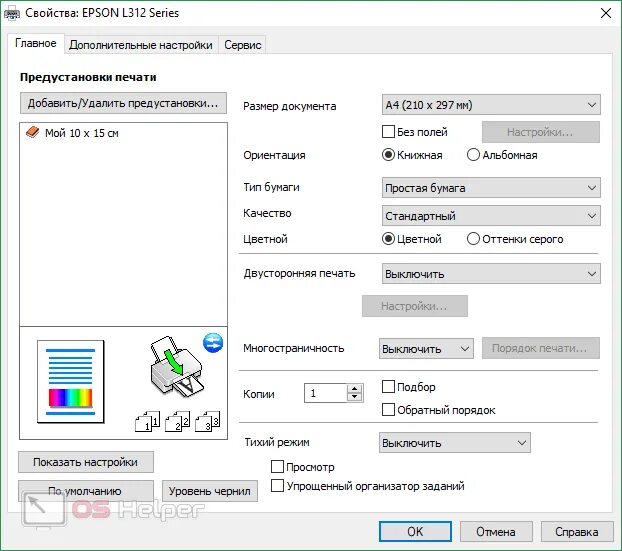Close the EPSON L312 properties window
Screen dimensions: 622x551
(606, 13)
